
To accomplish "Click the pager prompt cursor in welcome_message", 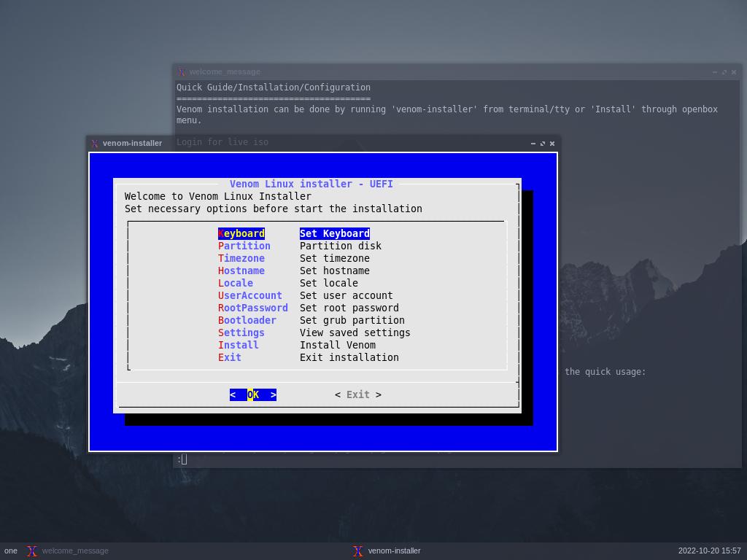I will 184,459.
